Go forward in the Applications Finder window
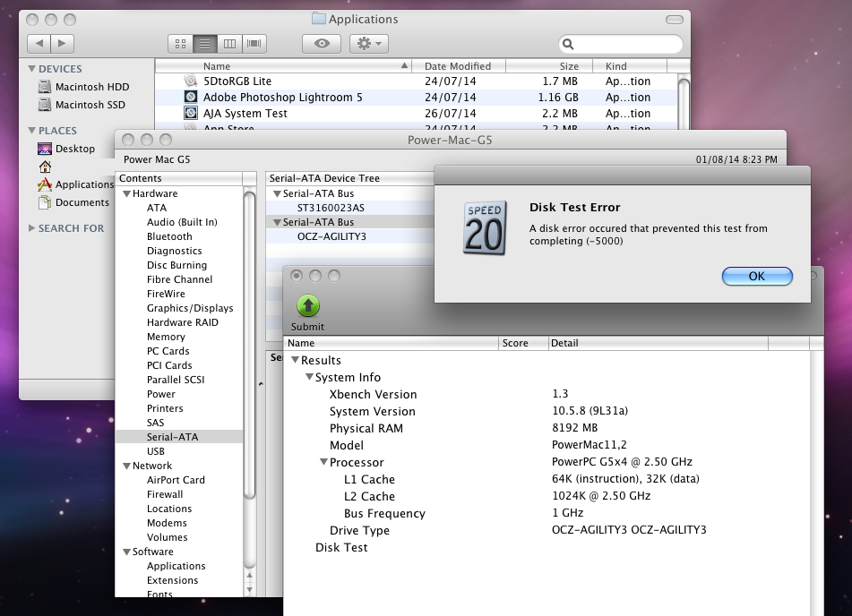Screen dimensions: 852x616 [62, 44]
